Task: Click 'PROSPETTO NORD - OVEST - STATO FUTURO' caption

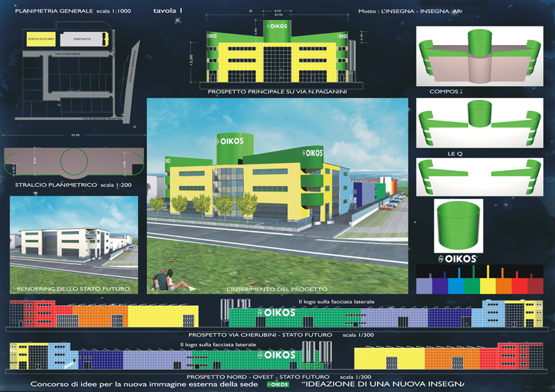Action: tap(258, 377)
